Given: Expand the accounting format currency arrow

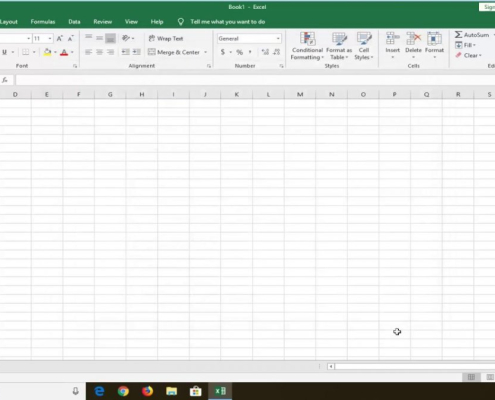Looking at the screenshot, I should tap(230, 52).
